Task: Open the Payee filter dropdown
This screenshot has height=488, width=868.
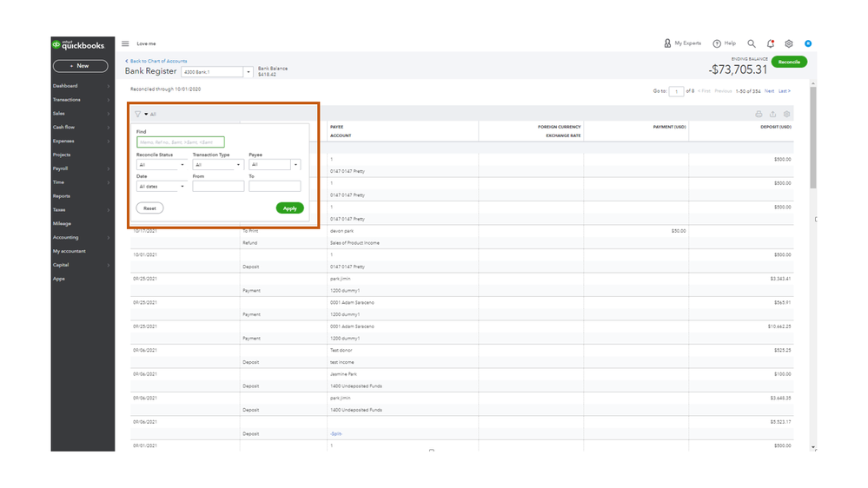Action: [x=275, y=165]
